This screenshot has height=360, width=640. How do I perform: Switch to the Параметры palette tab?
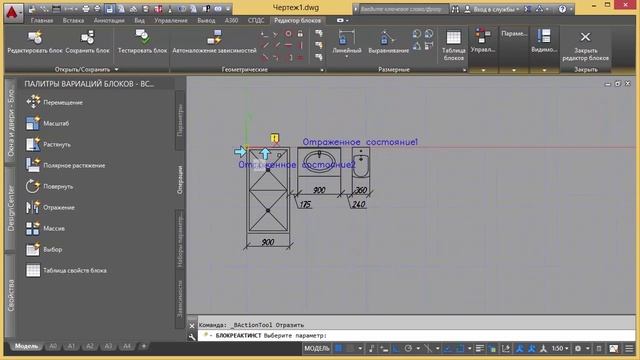click(x=180, y=120)
